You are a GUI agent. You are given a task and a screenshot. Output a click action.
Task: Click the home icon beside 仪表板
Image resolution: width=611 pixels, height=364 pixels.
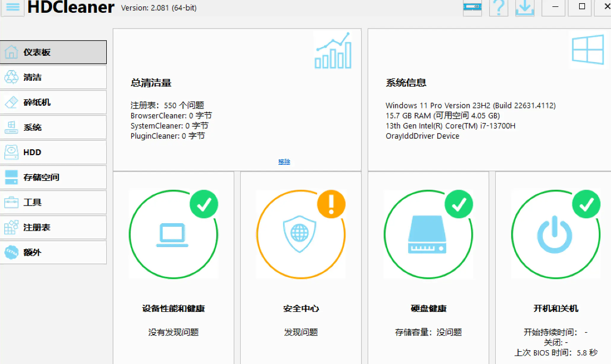(11, 52)
